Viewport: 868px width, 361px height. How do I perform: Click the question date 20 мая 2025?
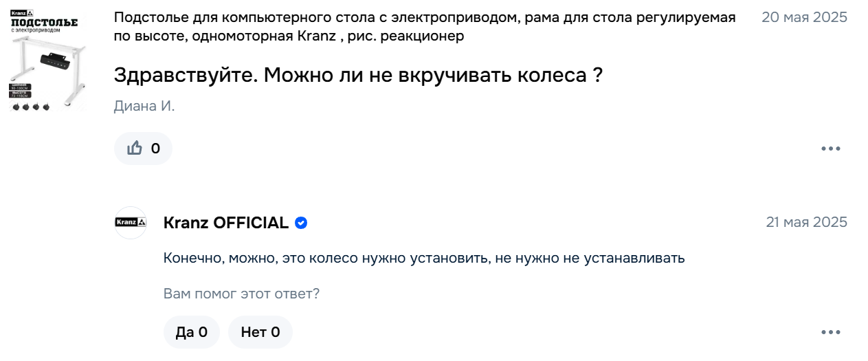tap(804, 18)
